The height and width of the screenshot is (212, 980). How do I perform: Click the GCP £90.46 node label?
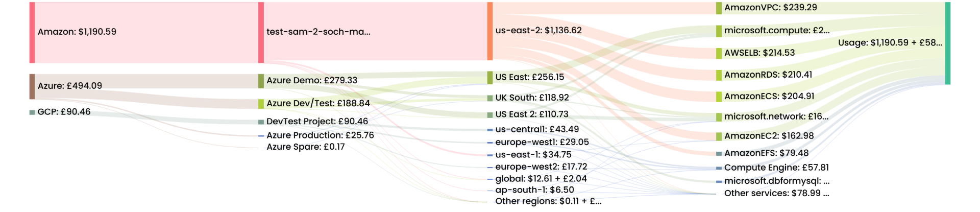pyautogui.click(x=64, y=112)
